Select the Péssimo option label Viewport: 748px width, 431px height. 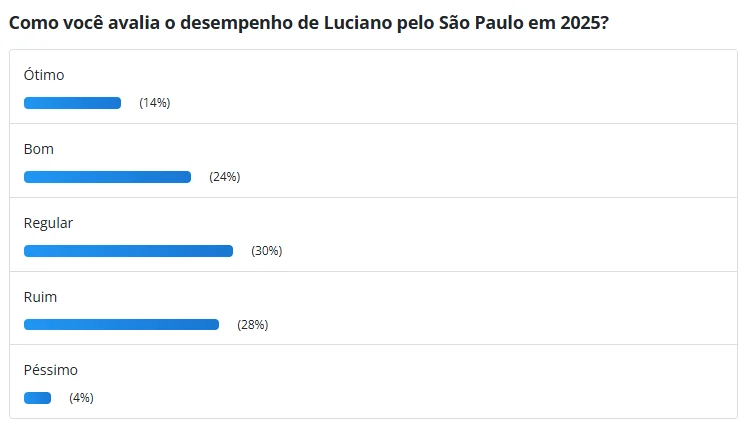51,370
